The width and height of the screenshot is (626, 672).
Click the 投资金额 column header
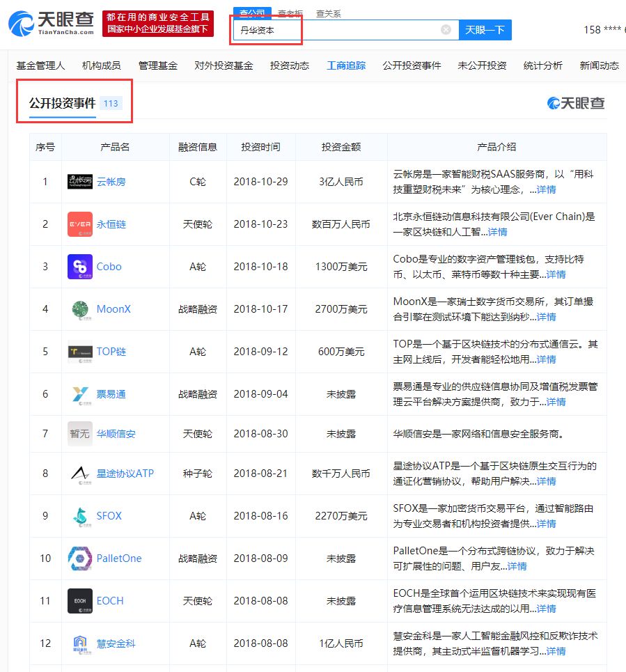[x=341, y=147]
